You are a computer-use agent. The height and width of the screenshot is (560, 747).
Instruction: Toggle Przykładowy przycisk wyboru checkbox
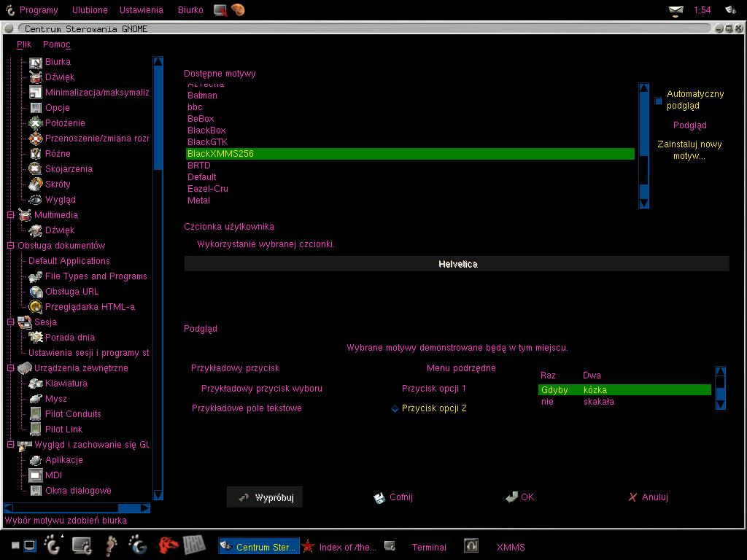click(262, 389)
